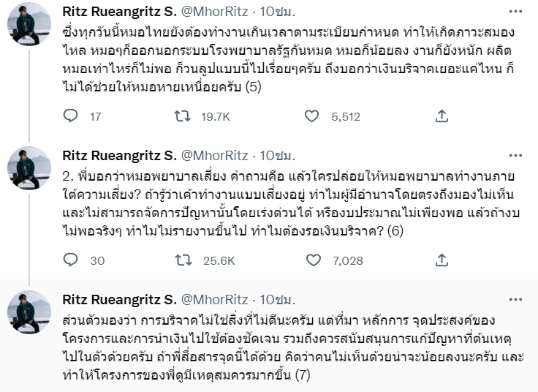This screenshot has width=538, height=392.
Task: Open more options on first tweet
Action: (521, 13)
